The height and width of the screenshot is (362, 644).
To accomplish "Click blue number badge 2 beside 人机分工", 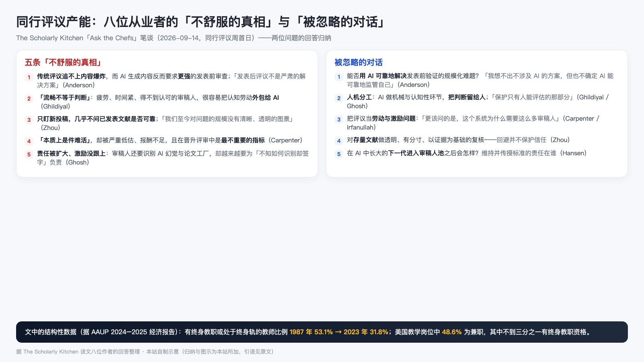I will point(339,98).
